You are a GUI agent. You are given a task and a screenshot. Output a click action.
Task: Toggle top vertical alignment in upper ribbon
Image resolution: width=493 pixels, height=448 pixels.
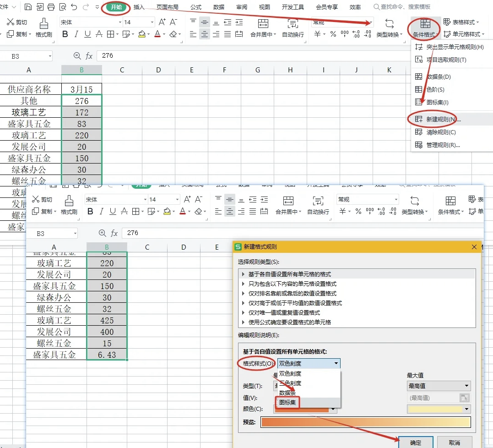point(193,22)
